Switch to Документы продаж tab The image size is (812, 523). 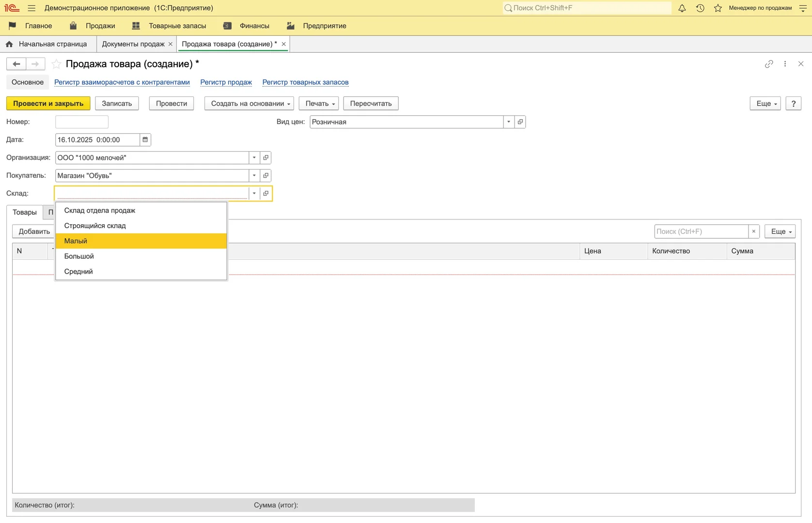(133, 44)
